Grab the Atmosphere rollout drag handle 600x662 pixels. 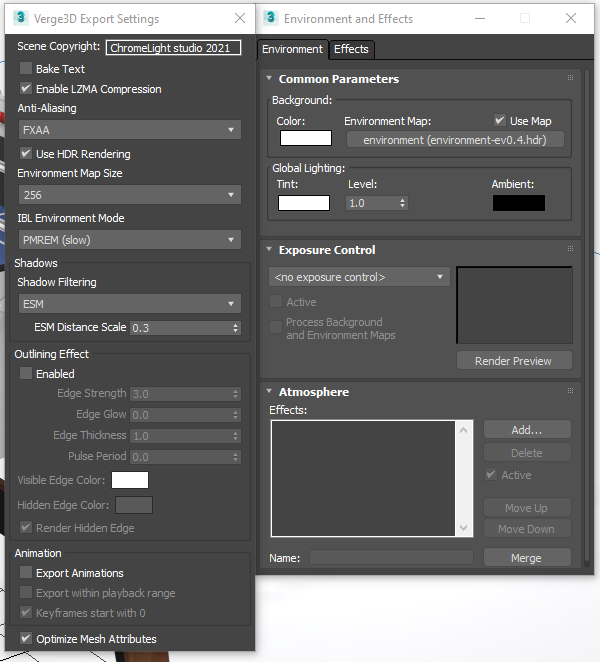pyautogui.click(x=570, y=391)
